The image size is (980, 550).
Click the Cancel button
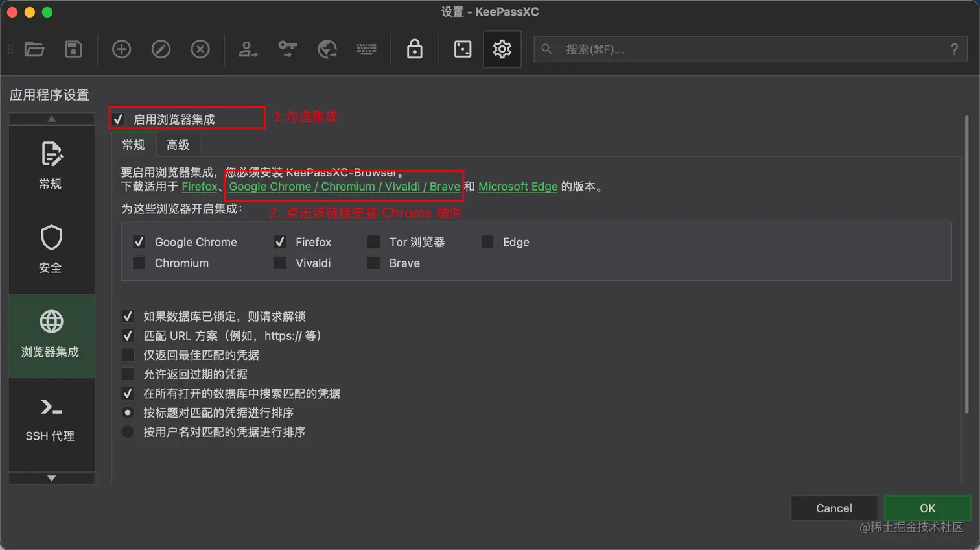tap(834, 508)
